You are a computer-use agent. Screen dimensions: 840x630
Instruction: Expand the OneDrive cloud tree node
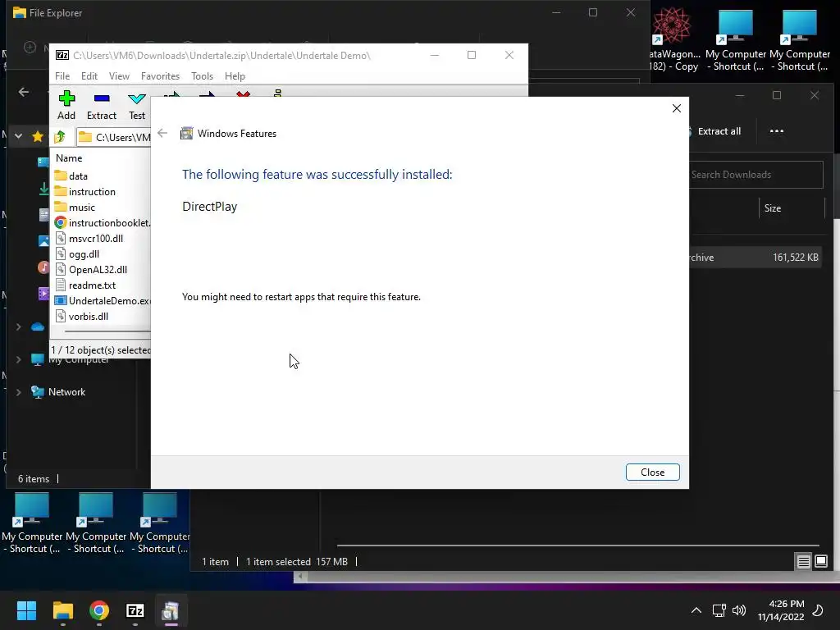[x=18, y=326]
